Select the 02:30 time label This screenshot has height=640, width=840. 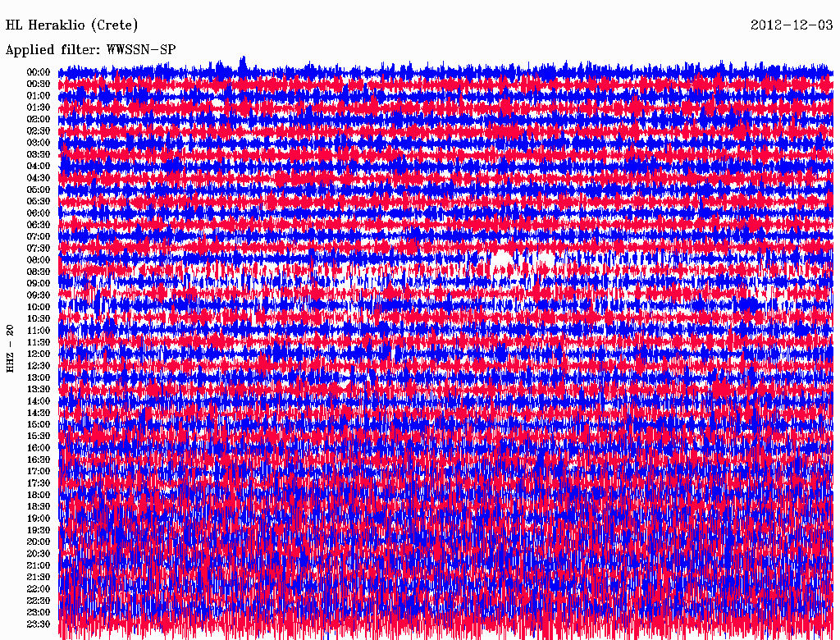click(x=38, y=130)
